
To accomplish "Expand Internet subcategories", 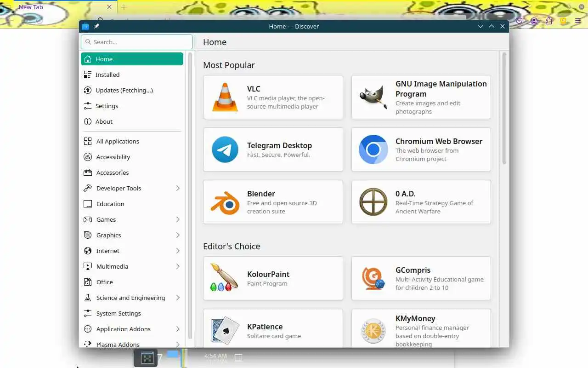I will tap(178, 251).
